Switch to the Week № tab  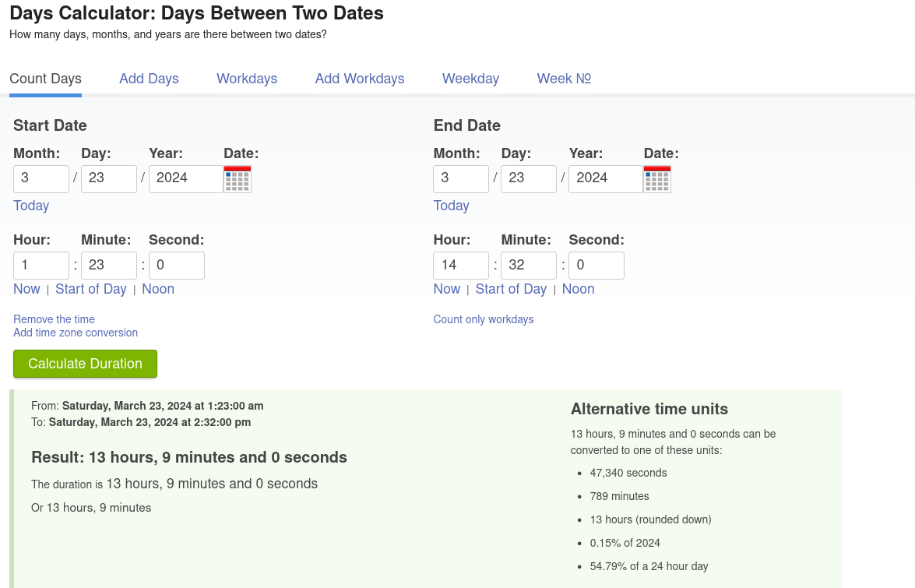564,79
